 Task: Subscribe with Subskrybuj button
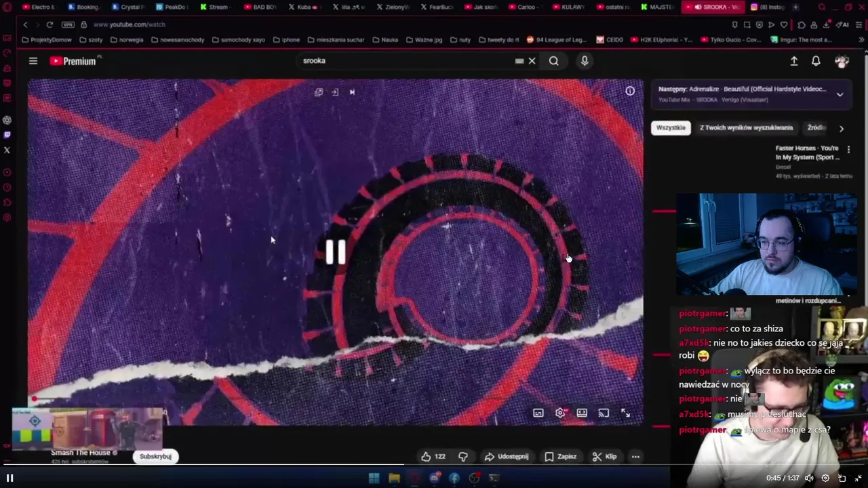(155, 457)
